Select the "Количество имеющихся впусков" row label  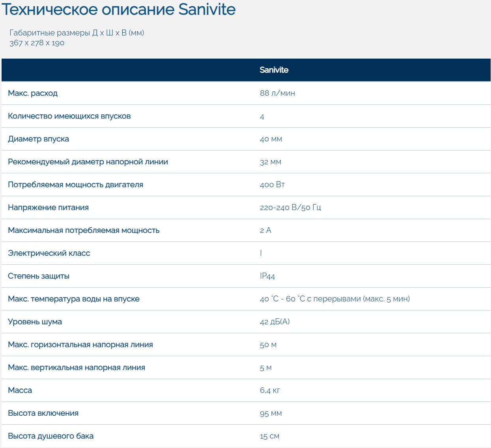coord(69,116)
